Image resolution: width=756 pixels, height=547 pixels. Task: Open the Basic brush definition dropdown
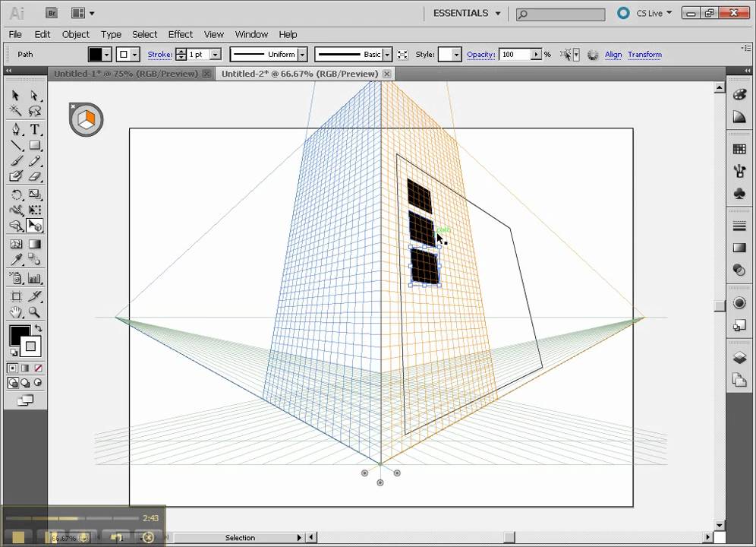[x=387, y=54]
